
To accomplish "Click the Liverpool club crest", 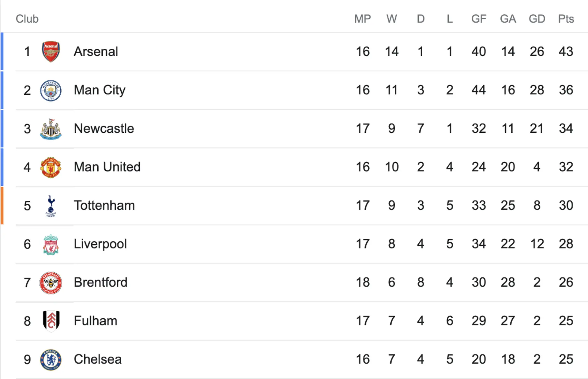I will 51,244.
